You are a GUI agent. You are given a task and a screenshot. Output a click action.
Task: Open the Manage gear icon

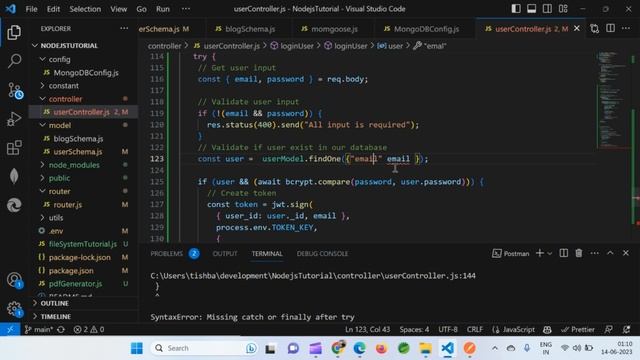[14, 309]
